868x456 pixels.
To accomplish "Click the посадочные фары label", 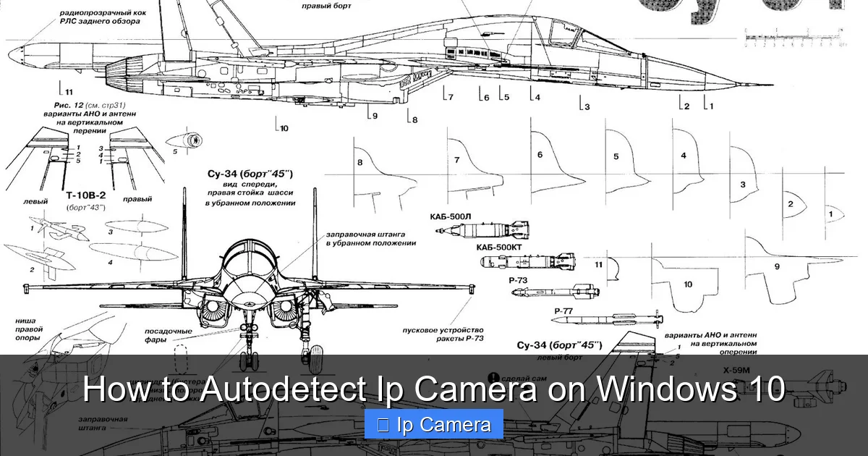I will click(169, 334).
